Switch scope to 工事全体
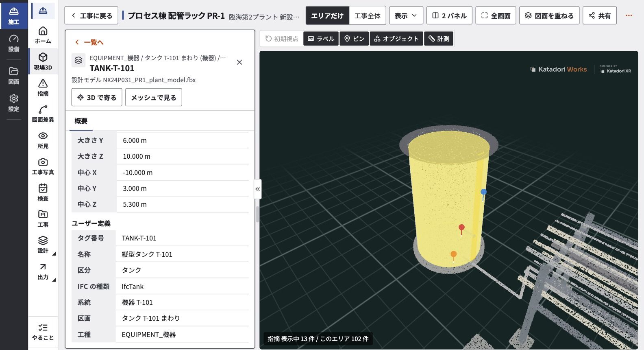 tap(368, 15)
